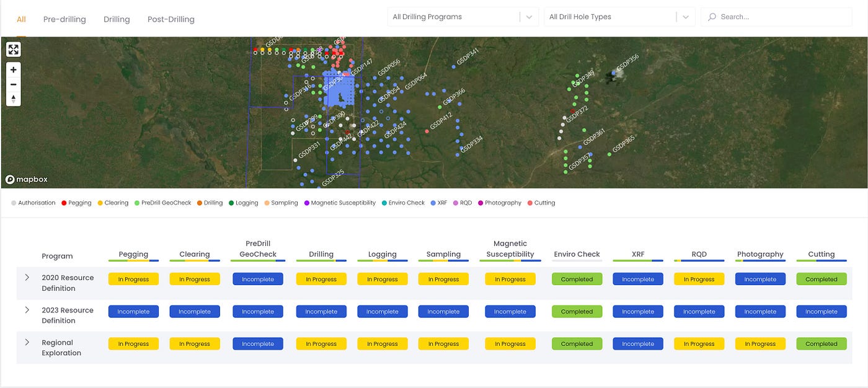Toggle Pegging legend item
This screenshot has width=868, height=388.
[76, 203]
